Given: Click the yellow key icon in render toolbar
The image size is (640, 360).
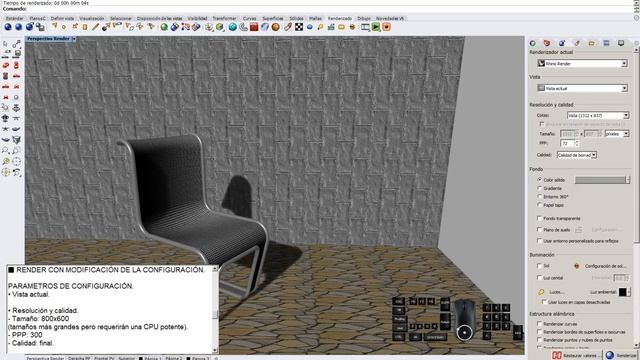Looking at the screenshot, I should (x=320, y=27).
